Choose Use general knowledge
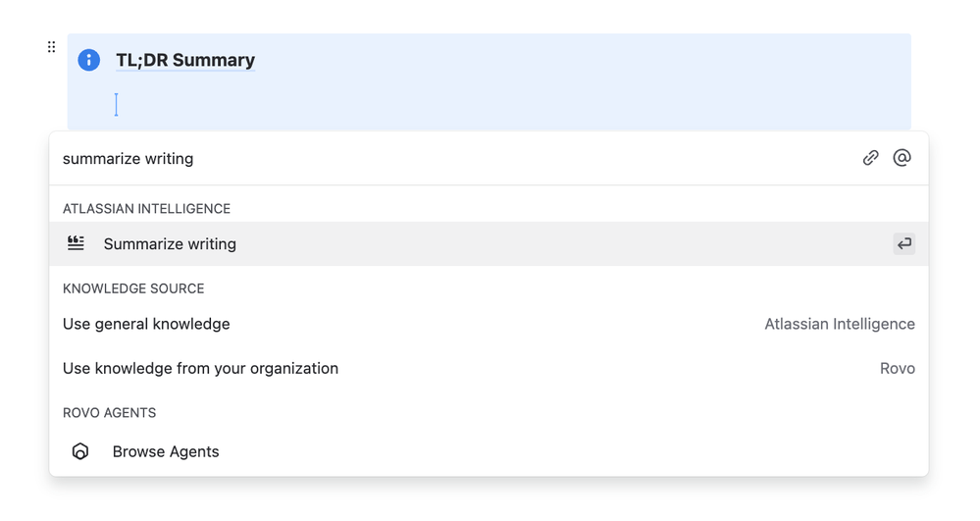This screenshot has height=521, width=980. coord(146,324)
